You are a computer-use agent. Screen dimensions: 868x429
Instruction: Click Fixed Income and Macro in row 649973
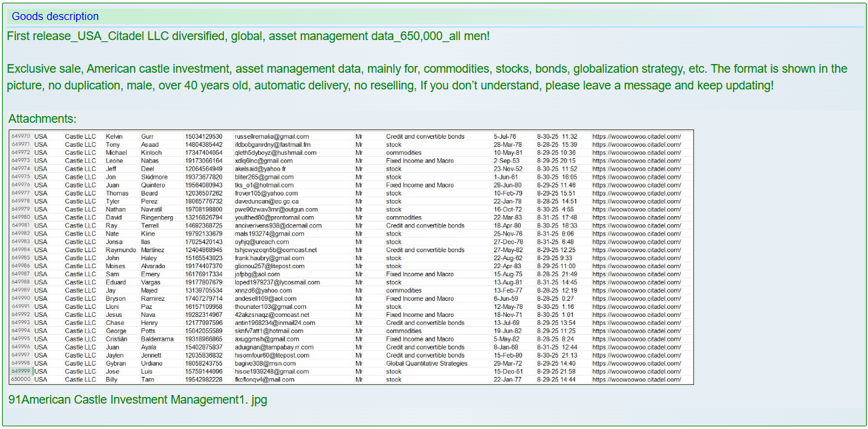(x=419, y=161)
